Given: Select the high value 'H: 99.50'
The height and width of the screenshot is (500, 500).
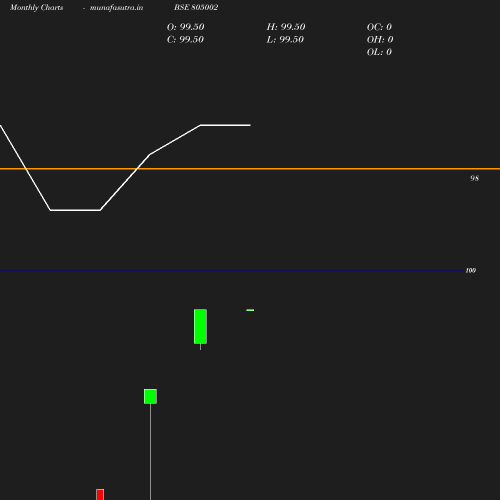Looking at the screenshot, I should (286, 27).
